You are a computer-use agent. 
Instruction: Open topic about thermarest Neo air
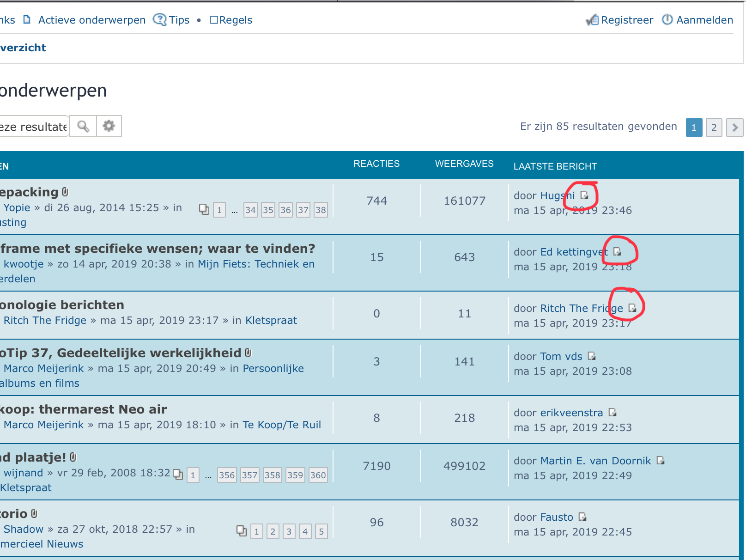click(x=83, y=409)
